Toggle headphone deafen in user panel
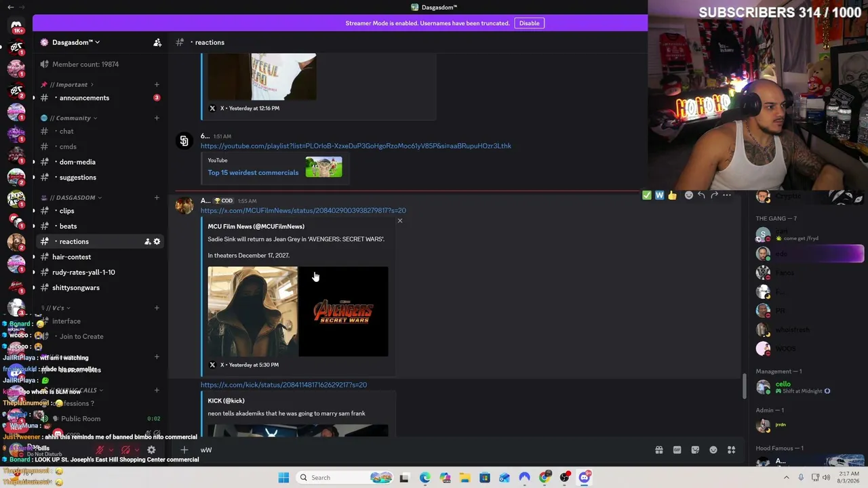868x488 pixels. tap(125, 449)
